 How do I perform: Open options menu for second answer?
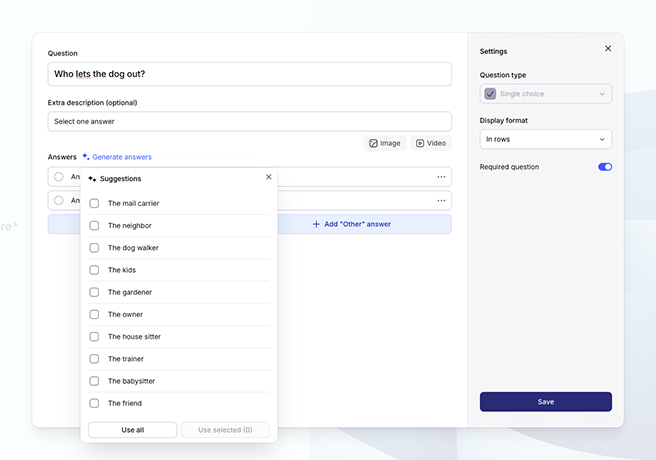[441, 201]
